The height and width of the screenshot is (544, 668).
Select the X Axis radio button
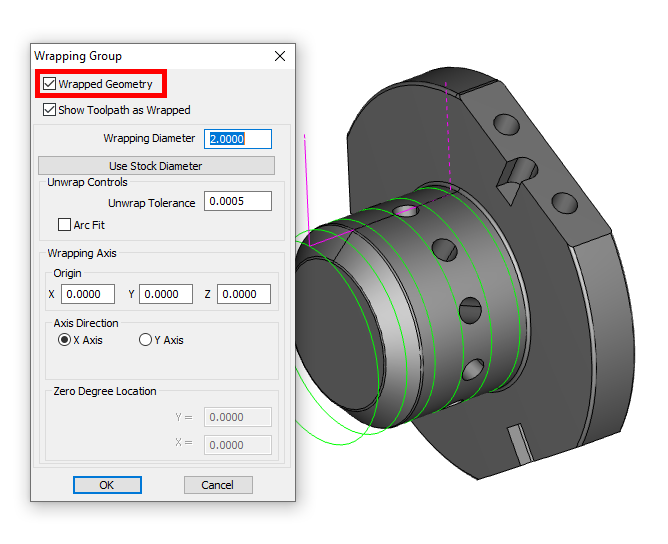[x=64, y=340]
